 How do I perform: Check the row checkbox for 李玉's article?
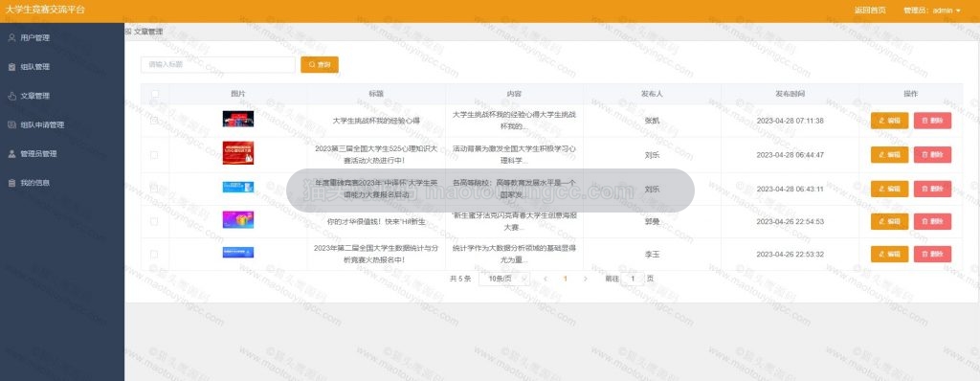pos(154,254)
